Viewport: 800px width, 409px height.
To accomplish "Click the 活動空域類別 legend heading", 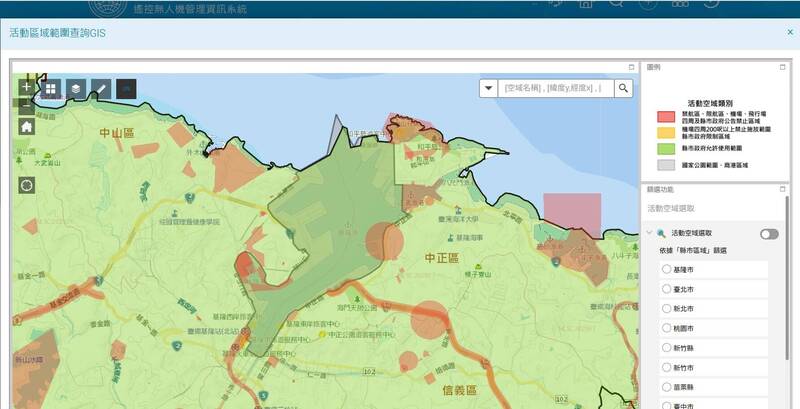I will click(x=711, y=103).
